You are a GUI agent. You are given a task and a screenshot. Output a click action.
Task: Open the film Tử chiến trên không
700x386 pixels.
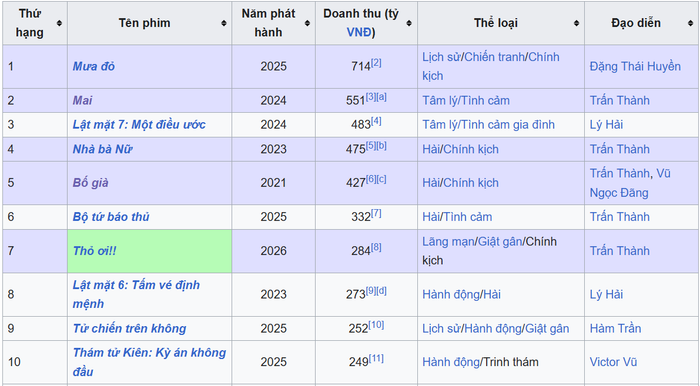click(x=129, y=328)
